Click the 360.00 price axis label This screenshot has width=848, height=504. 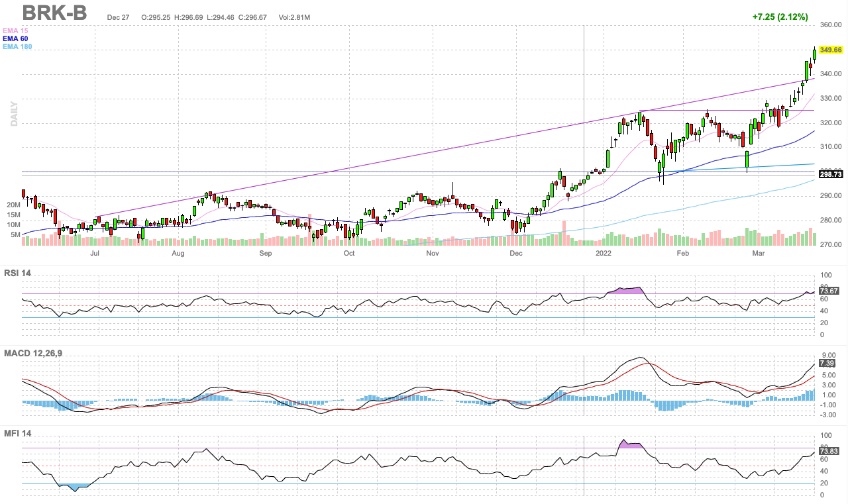[x=831, y=25]
